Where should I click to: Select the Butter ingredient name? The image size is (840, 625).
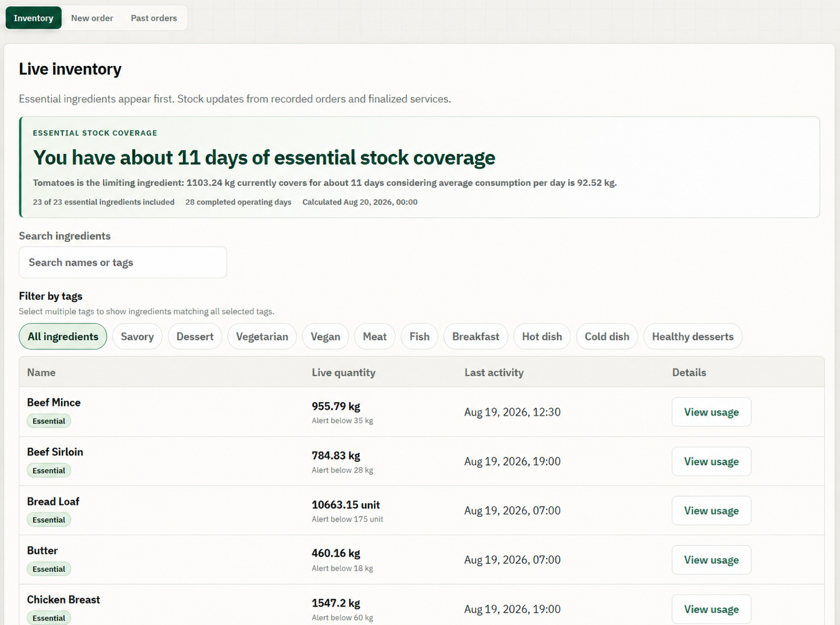click(42, 550)
